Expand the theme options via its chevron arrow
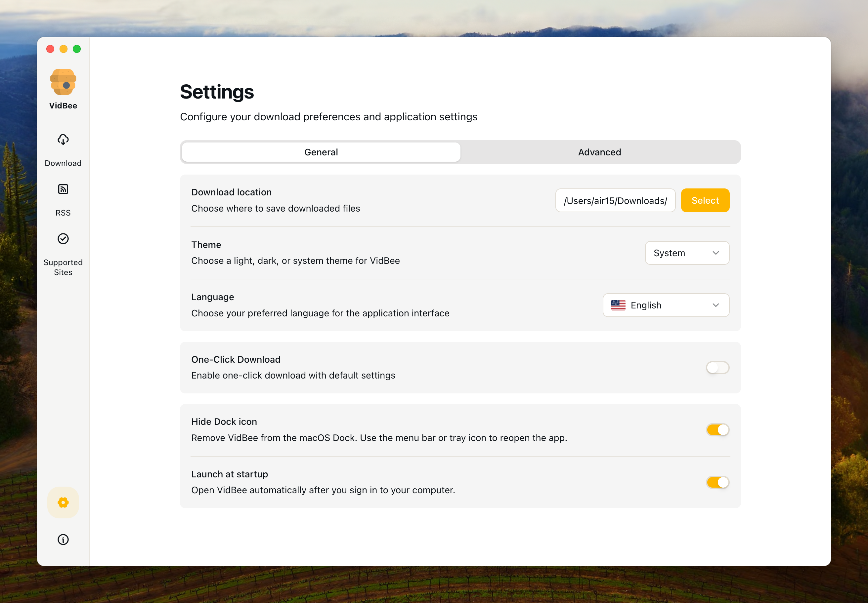Viewport: 868px width, 603px height. tap(715, 253)
